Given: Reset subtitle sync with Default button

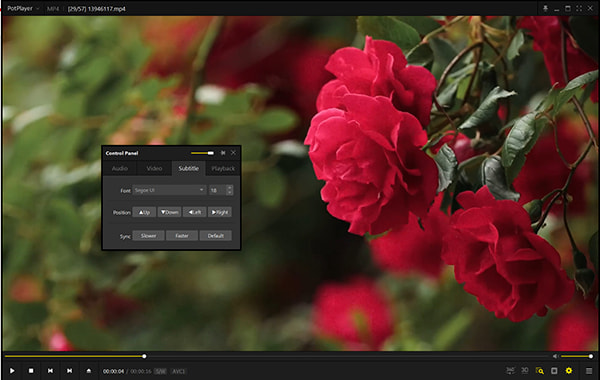Looking at the screenshot, I should tap(216, 236).
